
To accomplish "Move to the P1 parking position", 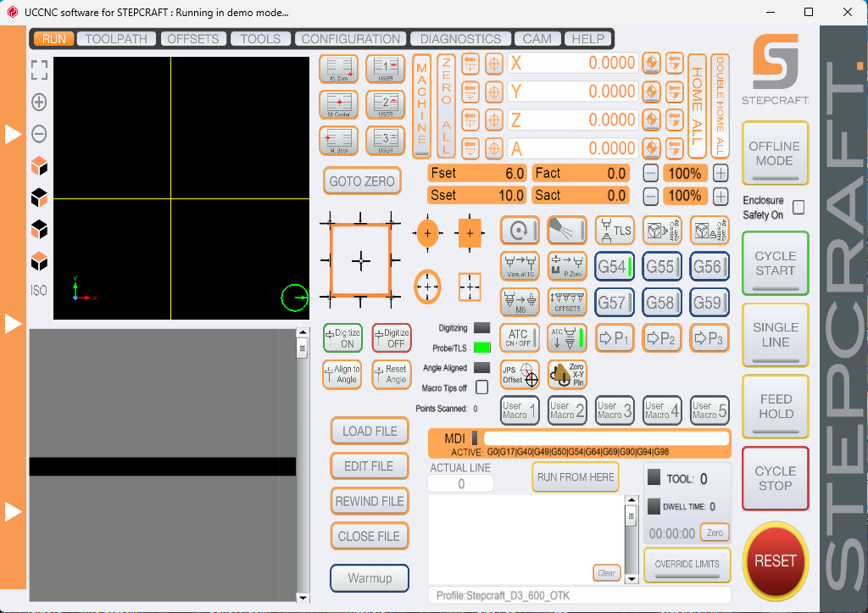I will click(615, 338).
